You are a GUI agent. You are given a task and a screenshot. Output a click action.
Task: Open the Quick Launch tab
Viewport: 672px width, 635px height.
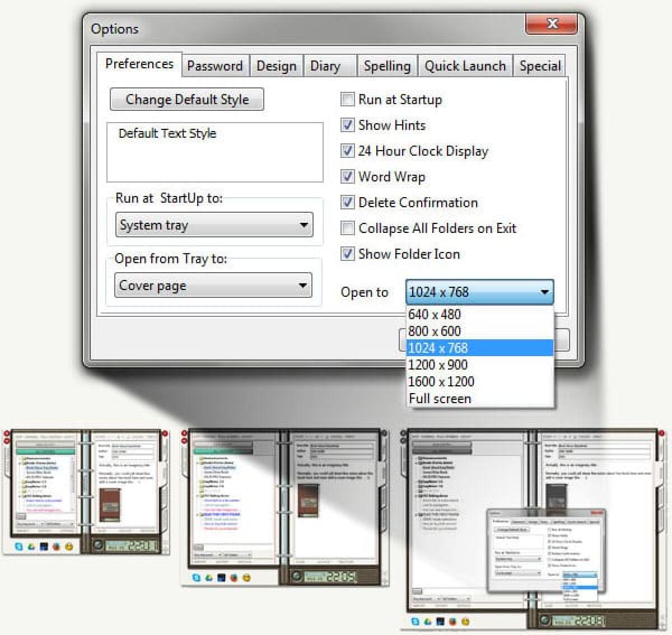pyautogui.click(x=465, y=66)
